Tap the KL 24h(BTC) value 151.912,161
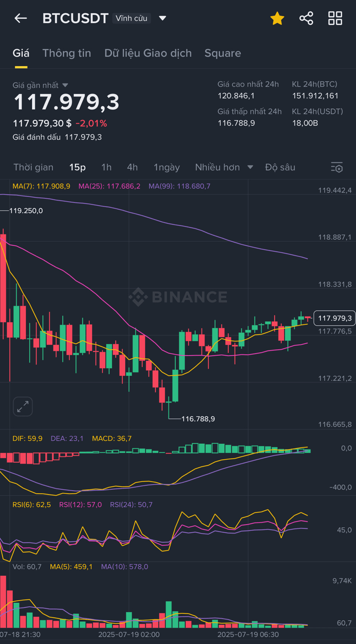The width and height of the screenshot is (356, 644). [315, 96]
